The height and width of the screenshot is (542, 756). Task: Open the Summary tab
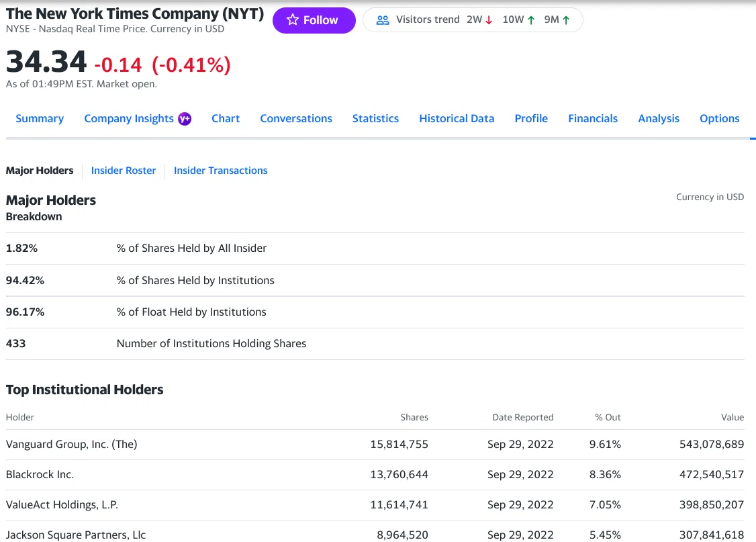click(x=40, y=119)
